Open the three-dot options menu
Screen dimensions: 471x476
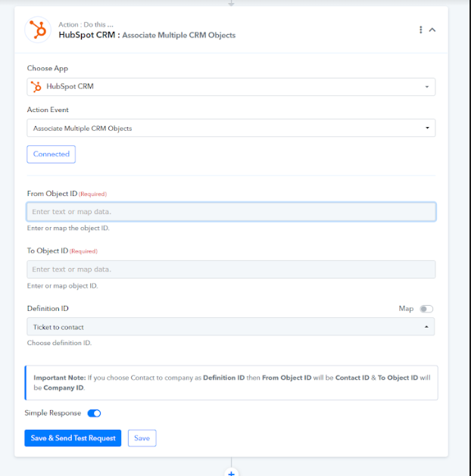point(420,30)
